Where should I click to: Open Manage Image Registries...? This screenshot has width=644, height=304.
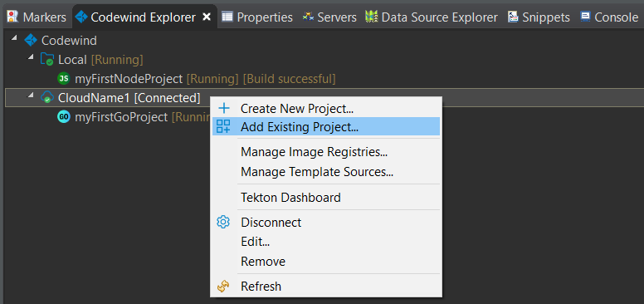click(x=326, y=152)
